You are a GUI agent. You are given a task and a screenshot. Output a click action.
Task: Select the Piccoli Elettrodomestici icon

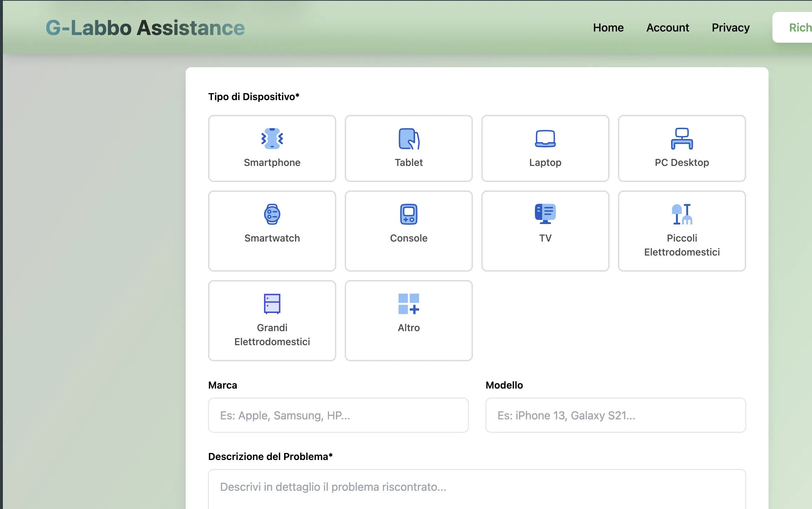pos(682,214)
